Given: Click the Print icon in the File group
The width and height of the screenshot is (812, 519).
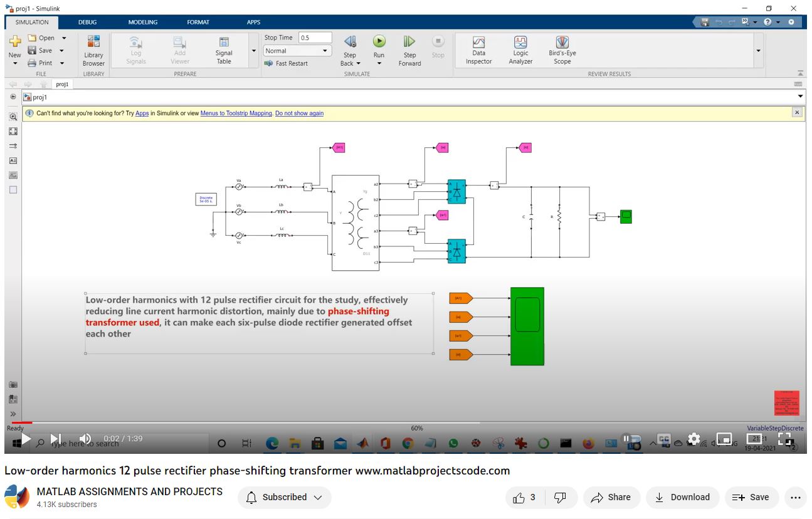Looking at the screenshot, I should [33, 63].
